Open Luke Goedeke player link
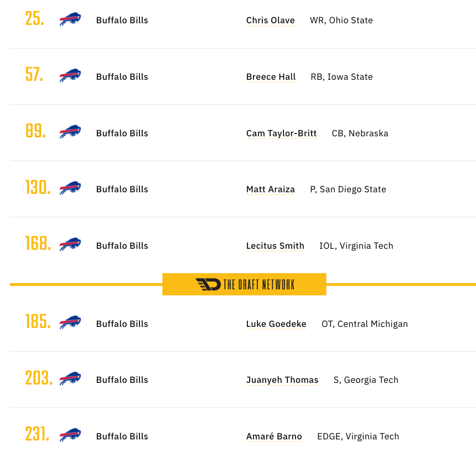This screenshot has height=461, width=476. [276, 324]
